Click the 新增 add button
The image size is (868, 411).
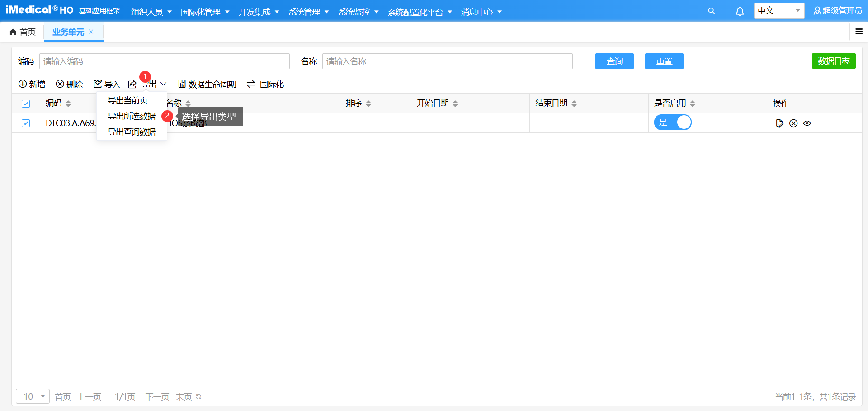coord(32,84)
